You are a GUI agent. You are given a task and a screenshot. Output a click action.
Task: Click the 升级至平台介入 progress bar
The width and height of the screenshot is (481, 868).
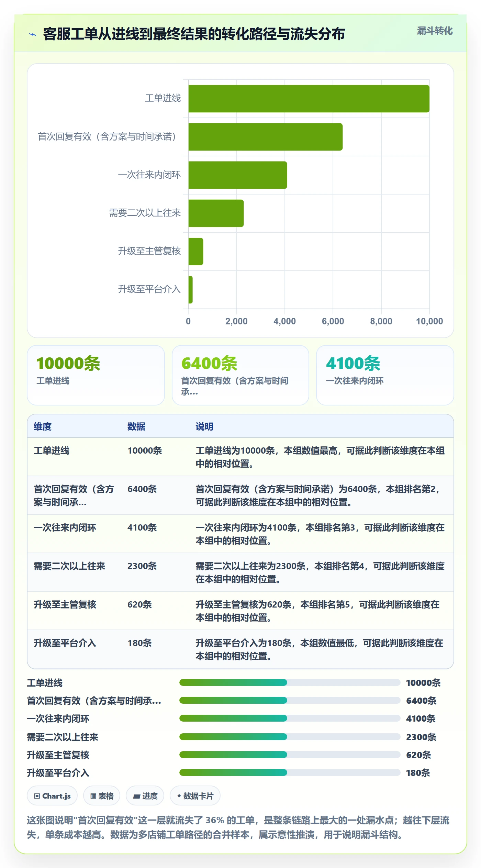290,772
